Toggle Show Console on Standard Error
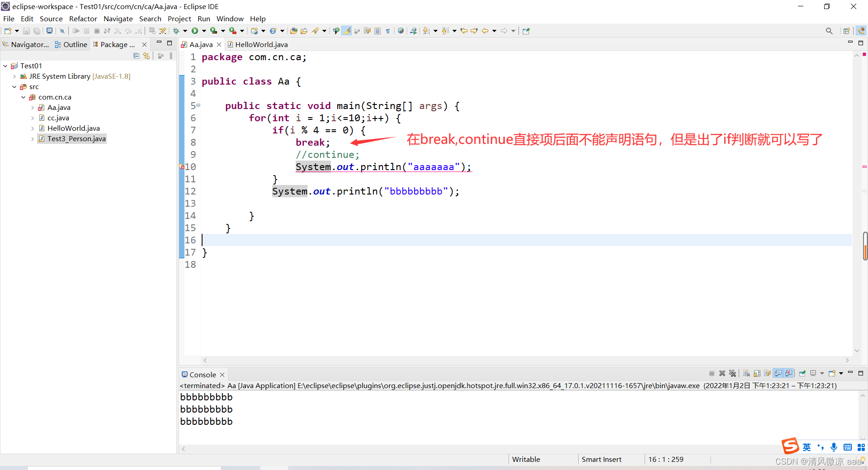This screenshot has width=868, height=470. pos(789,373)
